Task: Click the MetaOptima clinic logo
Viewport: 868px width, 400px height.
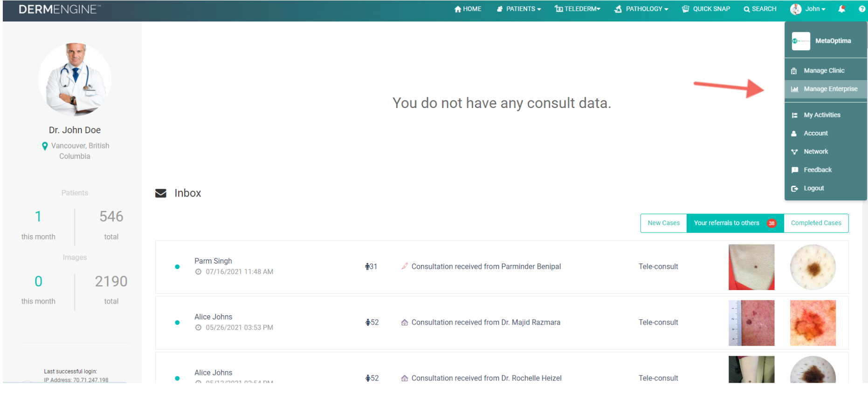Action: [801, 41]
